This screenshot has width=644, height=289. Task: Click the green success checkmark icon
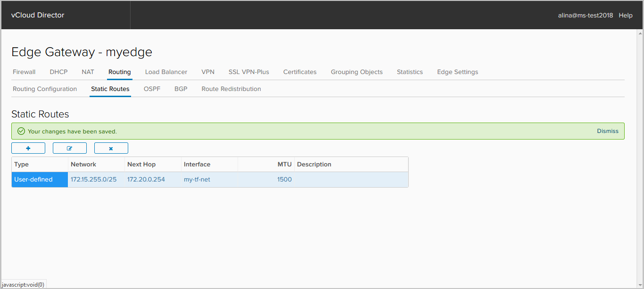[x=21, y=131]
